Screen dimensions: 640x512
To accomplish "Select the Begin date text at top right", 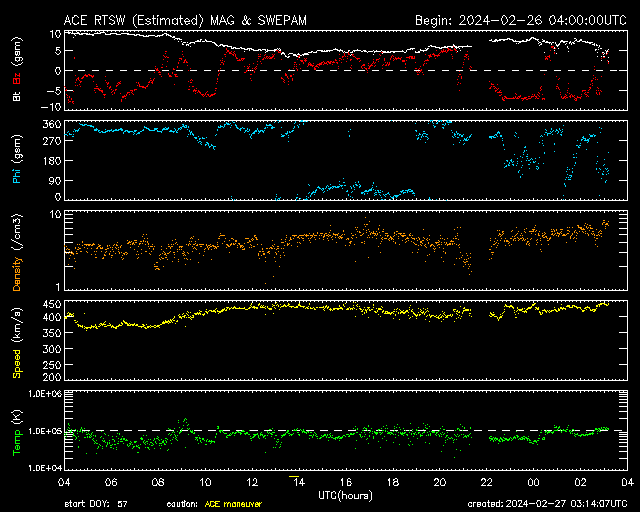I will pyautogui.click(x=519, y=20).
